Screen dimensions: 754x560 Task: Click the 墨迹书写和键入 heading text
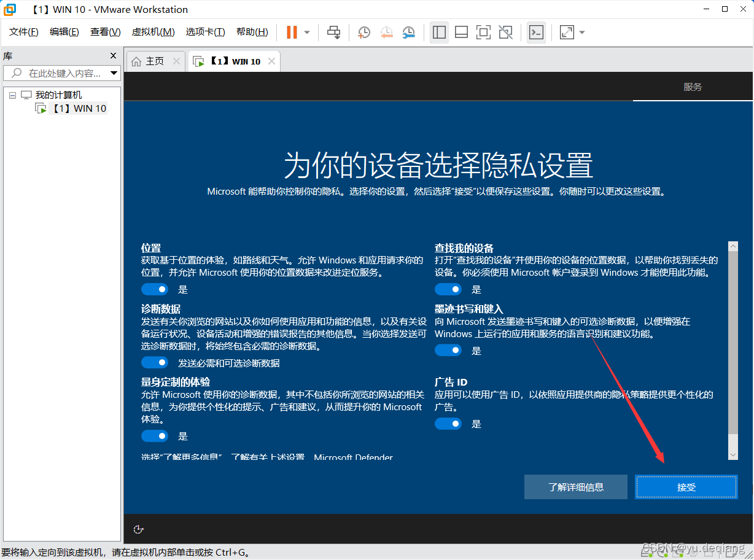[x=469, y=309]
